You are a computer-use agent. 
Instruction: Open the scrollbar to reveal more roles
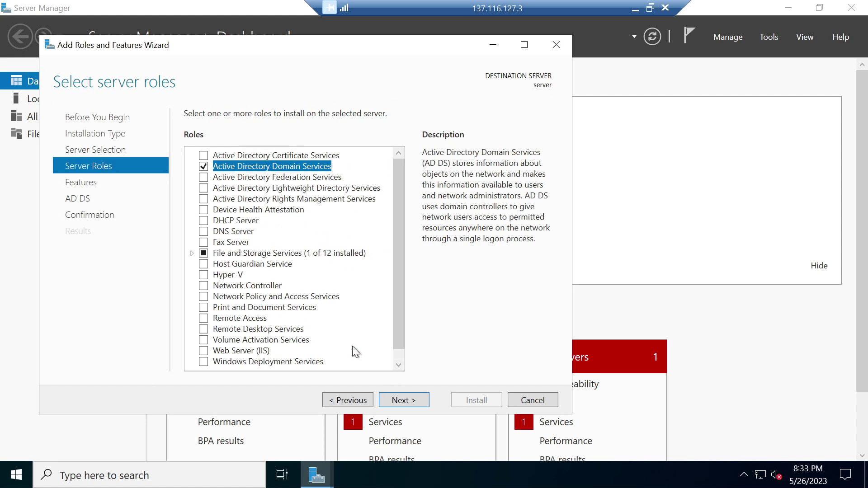pyautogui.click(x=399, y=365)
